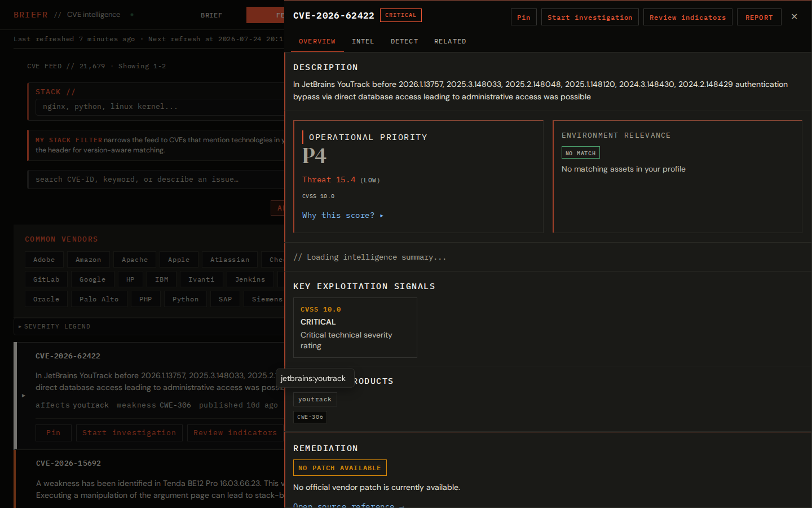The width and height of the screenshot is (812, 508).
Task: Filter by Atlassian vendor
Action: pos(230,260)
